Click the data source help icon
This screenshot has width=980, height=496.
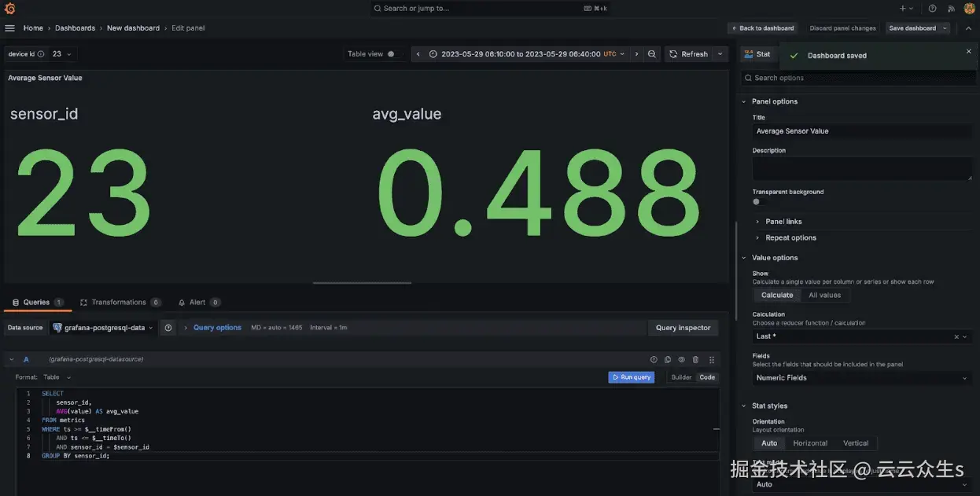(168, 328)
